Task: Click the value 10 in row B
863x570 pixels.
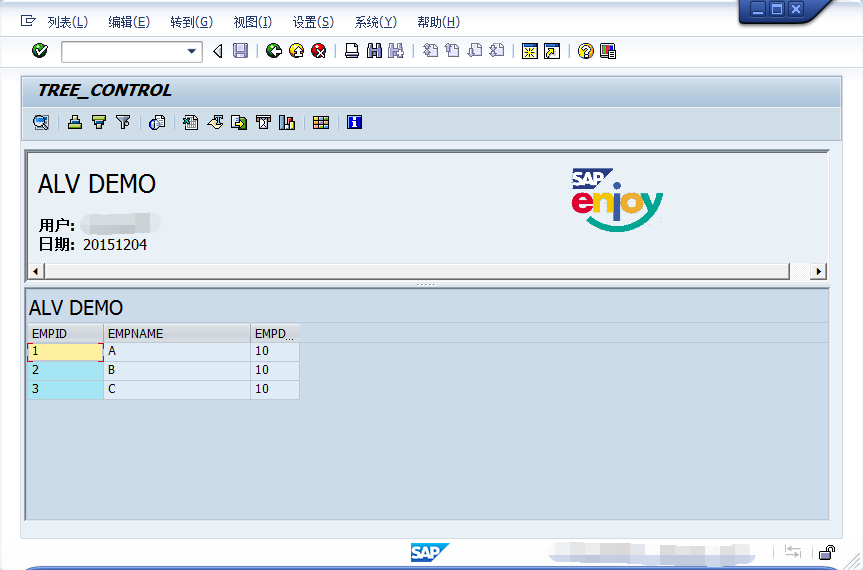Action: pos(275,370)
